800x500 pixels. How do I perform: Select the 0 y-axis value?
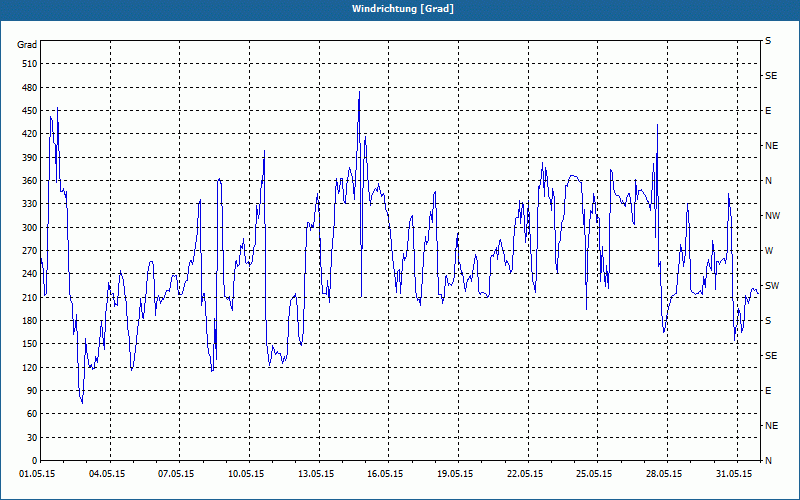pyautogui.click(x=34, y=460)
